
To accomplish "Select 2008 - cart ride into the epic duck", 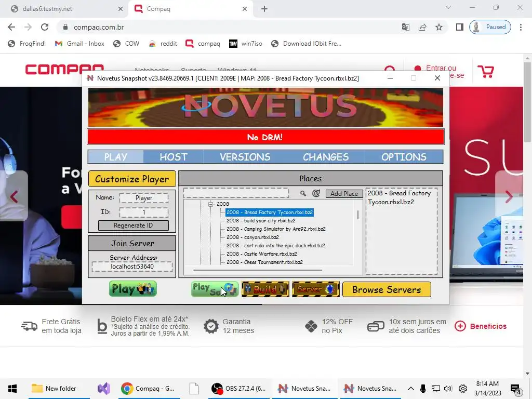I will tap(276, 245).
